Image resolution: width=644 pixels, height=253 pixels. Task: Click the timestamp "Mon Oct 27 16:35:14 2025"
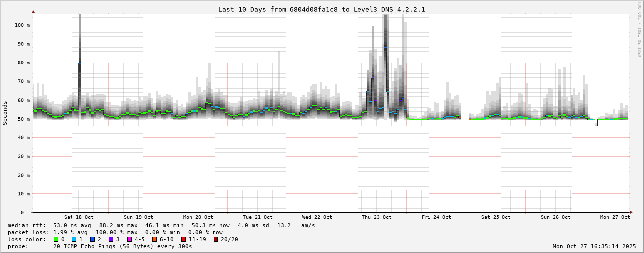click(594, 246)
